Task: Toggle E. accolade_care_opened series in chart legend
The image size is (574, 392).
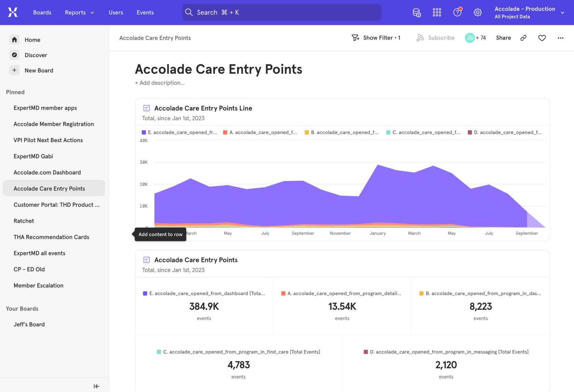Action: tap(179, 133)
